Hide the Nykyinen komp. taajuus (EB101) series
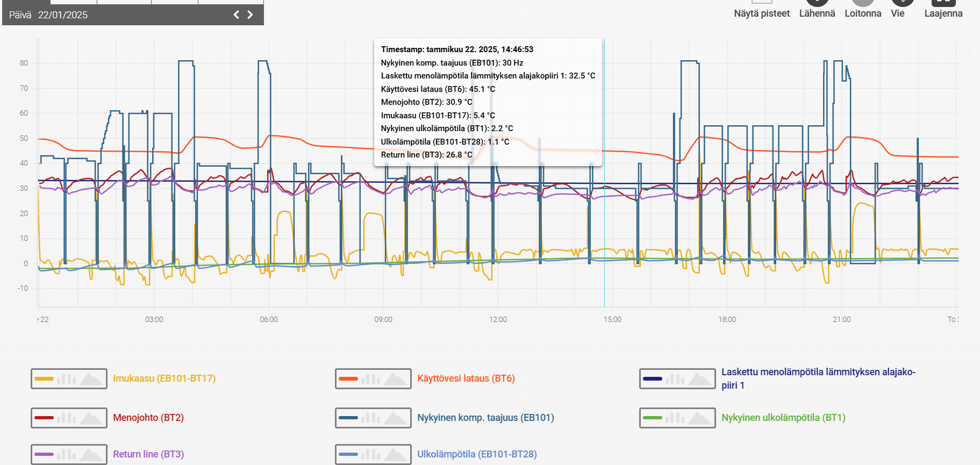The height and width of the screenshot is (465, 980). tap(485, 418)
